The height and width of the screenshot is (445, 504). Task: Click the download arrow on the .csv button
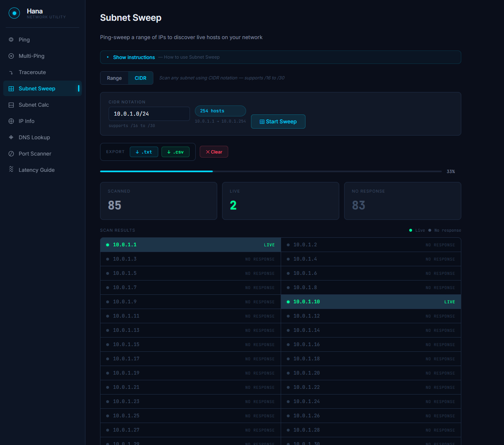[169, 152]
